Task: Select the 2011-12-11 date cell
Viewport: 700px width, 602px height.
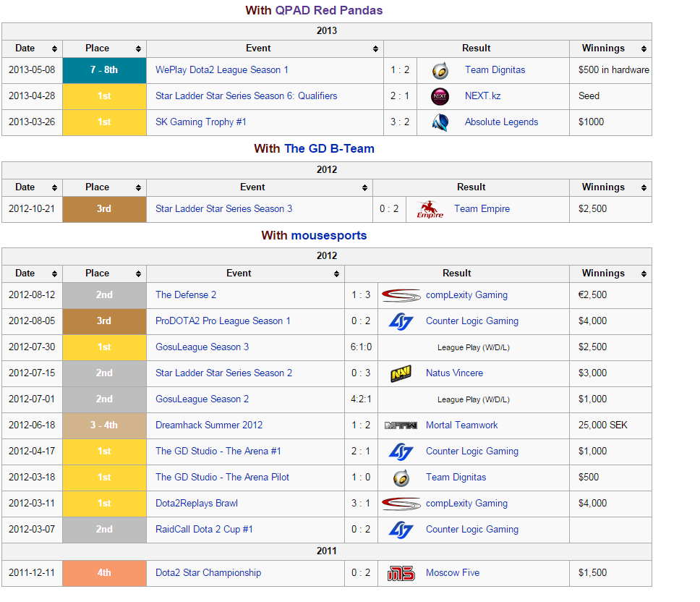Action: [32, 573]
